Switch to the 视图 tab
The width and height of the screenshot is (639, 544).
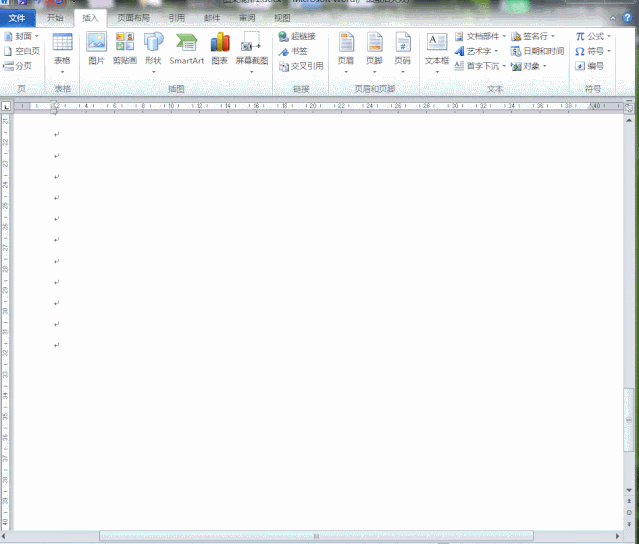[x=282, y=18]
